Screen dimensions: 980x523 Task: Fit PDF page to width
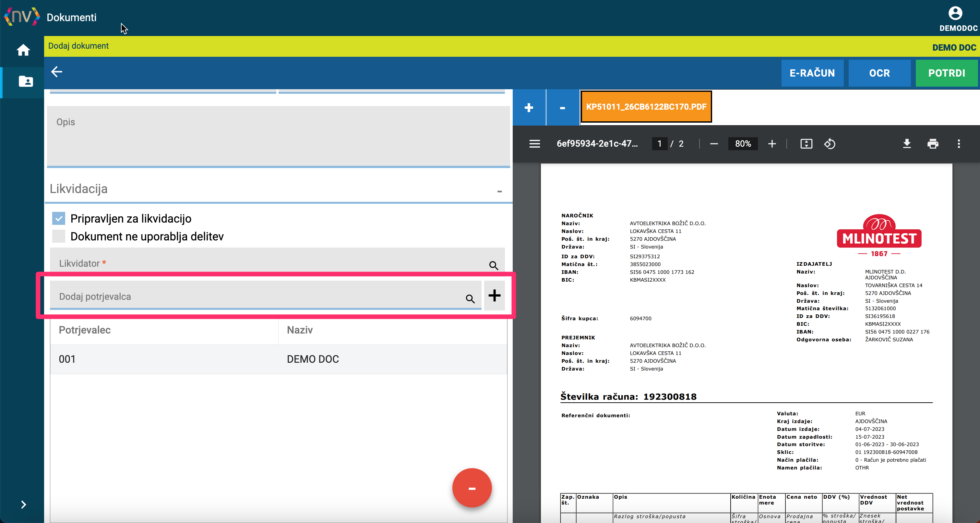click(806, 144)
